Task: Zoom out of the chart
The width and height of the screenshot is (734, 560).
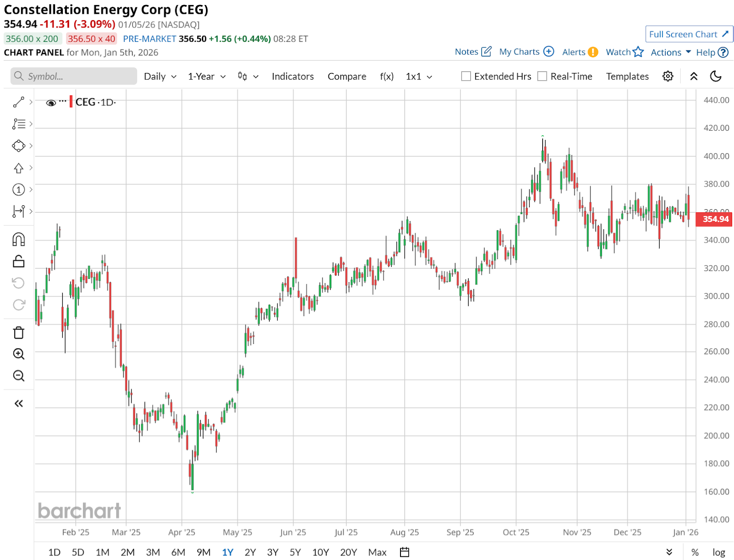Action: point(18,376)
